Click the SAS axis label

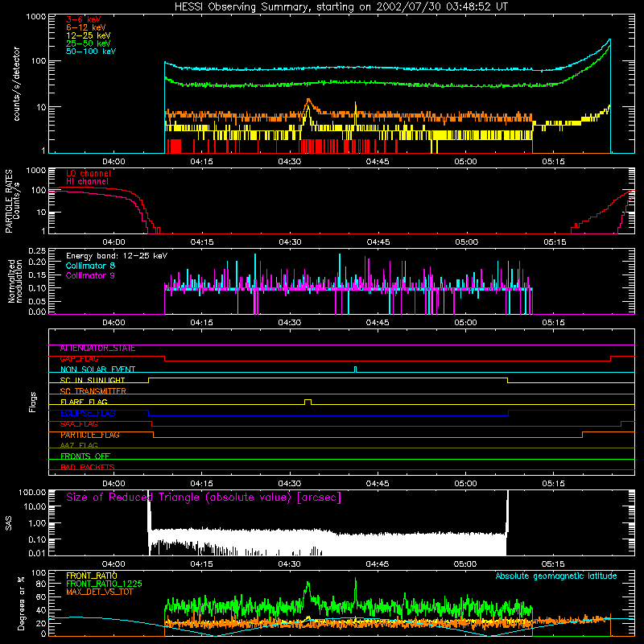coord(8,523)
